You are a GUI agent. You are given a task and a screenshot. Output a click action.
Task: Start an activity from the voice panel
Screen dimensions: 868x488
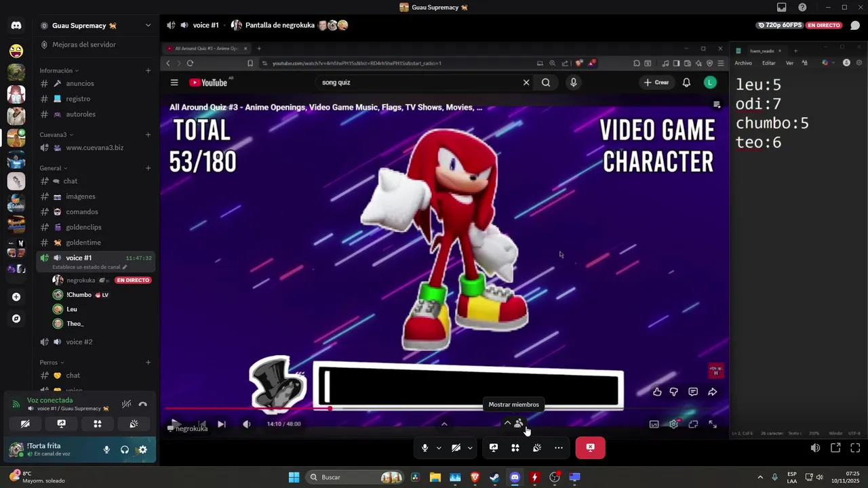click(x=98, y=424)
